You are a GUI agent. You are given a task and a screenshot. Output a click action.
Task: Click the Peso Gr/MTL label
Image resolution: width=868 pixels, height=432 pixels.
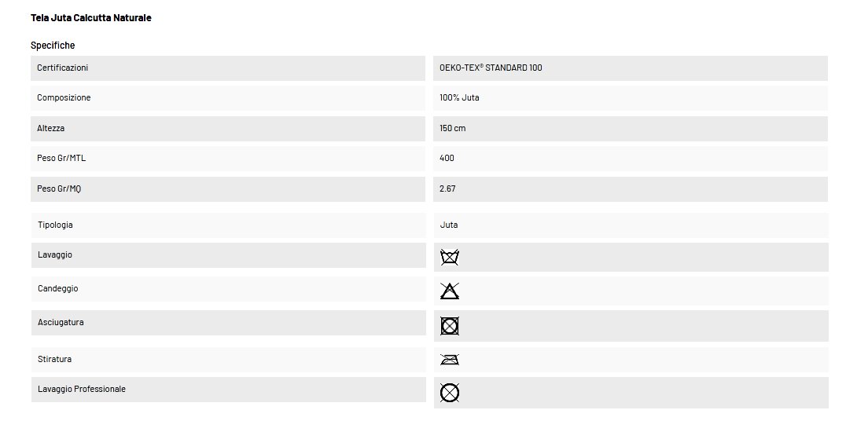pos(61,158)
